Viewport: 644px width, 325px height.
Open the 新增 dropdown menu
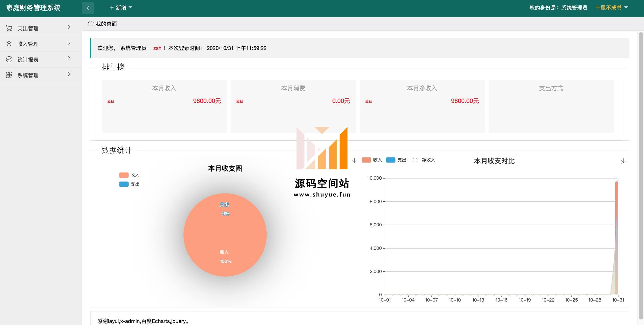pyautogui.click(x=121, y=8)
